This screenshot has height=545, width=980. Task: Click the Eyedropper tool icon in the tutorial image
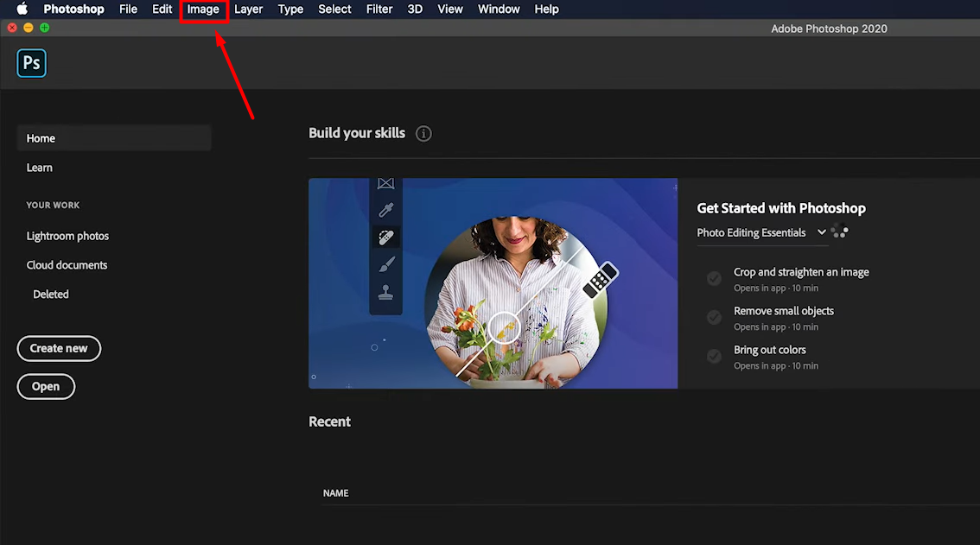(x=385, y=210)
